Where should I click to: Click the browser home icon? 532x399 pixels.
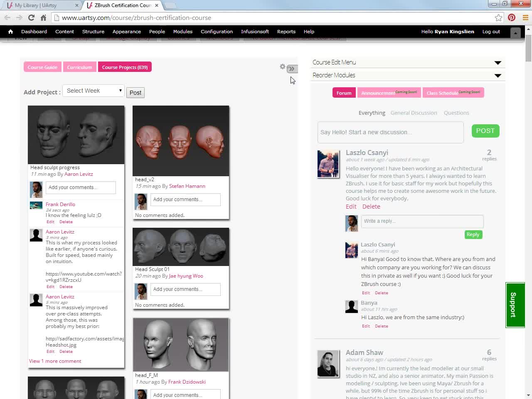[43, 17]
